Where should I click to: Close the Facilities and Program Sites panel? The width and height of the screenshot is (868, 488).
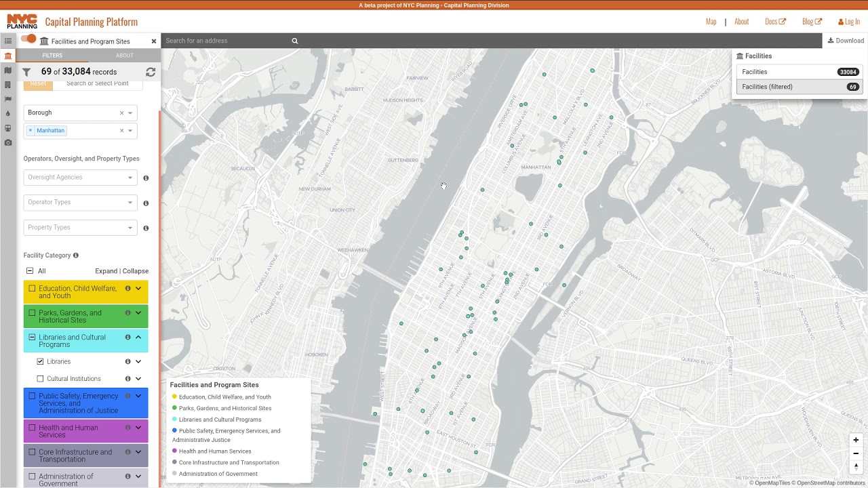(154, 41)
